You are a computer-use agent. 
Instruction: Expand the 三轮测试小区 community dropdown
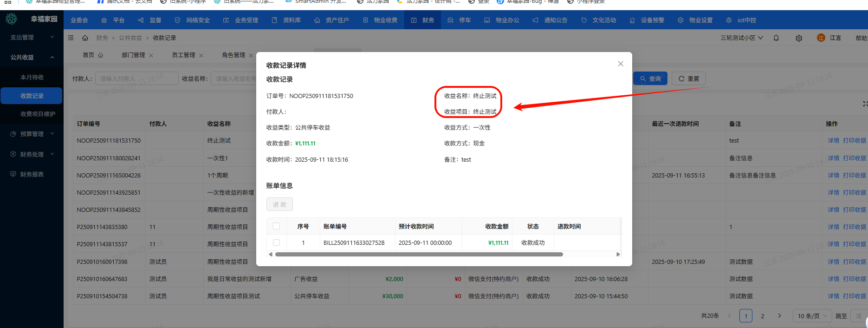point(741,38)
